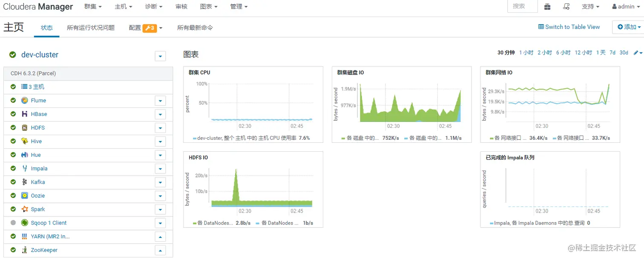Screen dimensions: 644x260
Task: Open the 群集磁盘 IO chart title
Action: (x=351, y=72)
